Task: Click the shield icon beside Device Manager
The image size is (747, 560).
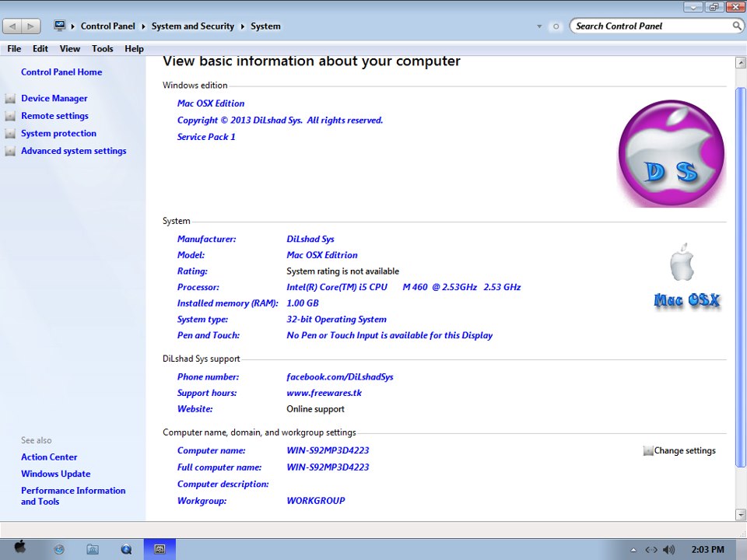Action: point(10,99)
